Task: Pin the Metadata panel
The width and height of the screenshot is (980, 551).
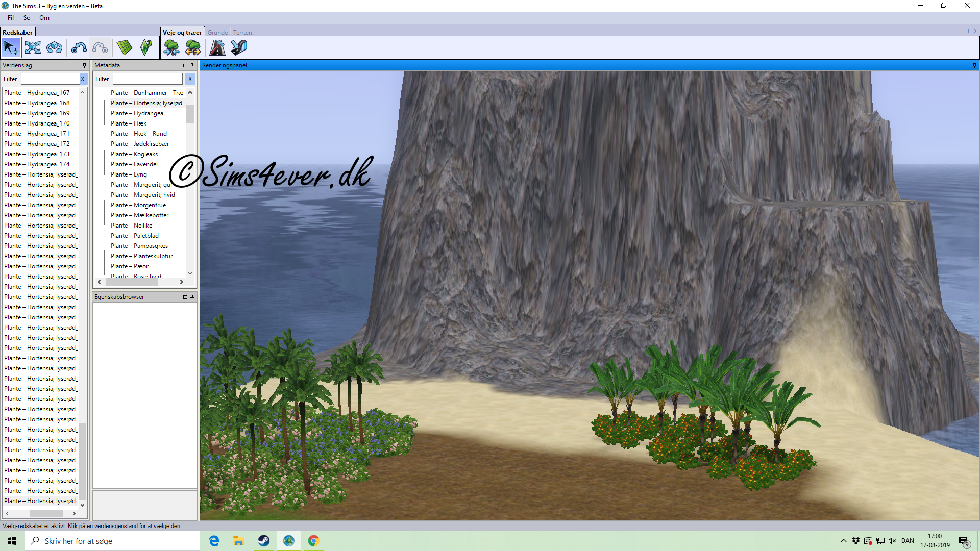Action: [192, 65]
